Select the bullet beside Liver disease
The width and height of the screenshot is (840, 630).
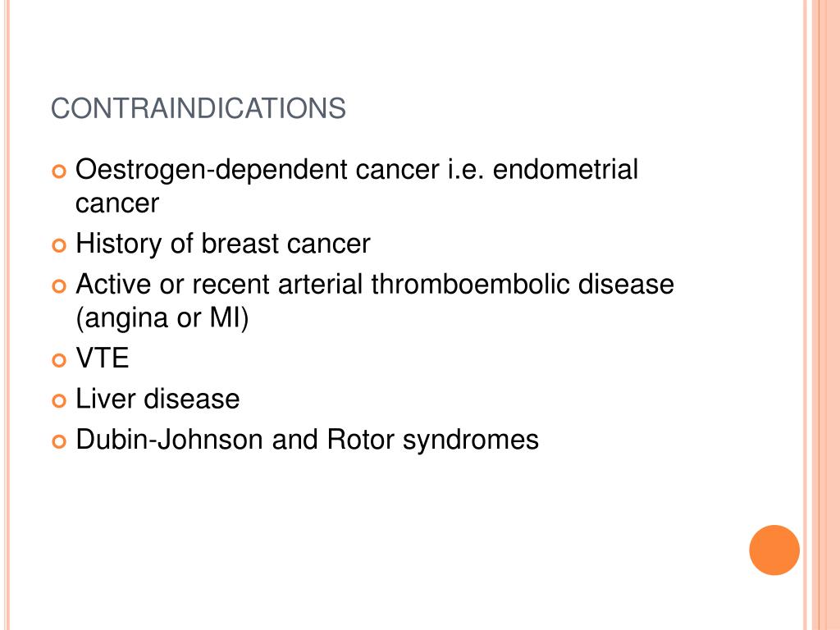click(59, 400)
